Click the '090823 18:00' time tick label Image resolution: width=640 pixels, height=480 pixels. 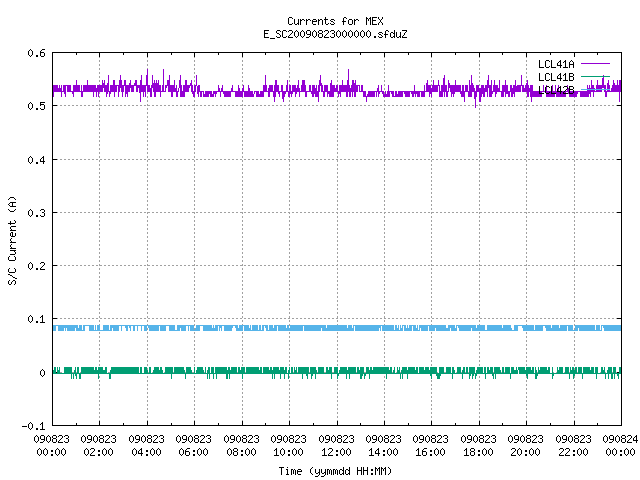(x=478, y=446)
